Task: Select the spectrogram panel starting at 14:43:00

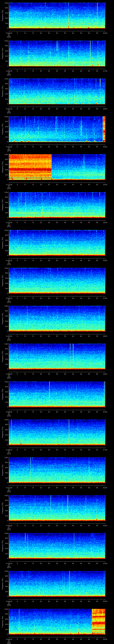Action: (x=57, y=546)
